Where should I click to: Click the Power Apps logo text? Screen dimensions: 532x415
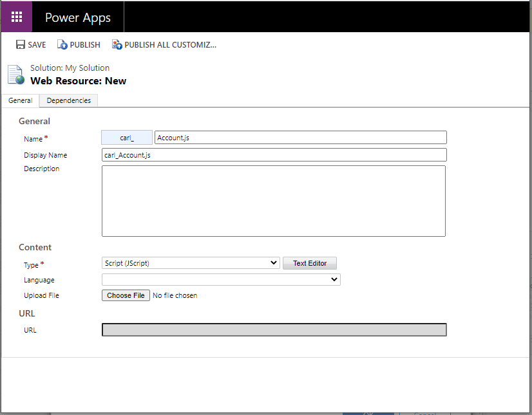77,17
